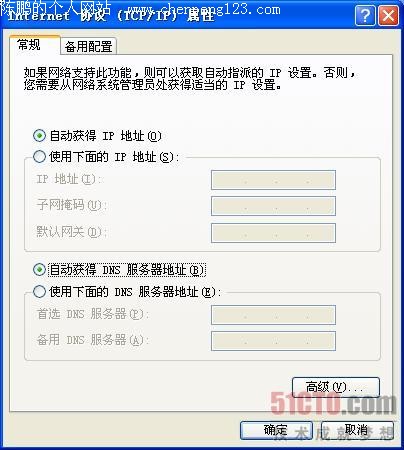Focus the 备用 DNS 服务器 field
This screenshot has height=450, width=404.
(273, 341)
